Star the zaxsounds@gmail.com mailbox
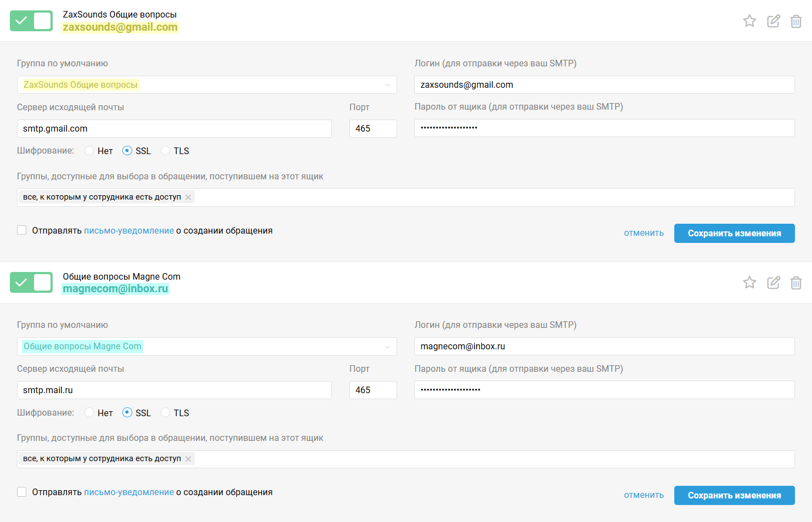 (x=749, y=21)
